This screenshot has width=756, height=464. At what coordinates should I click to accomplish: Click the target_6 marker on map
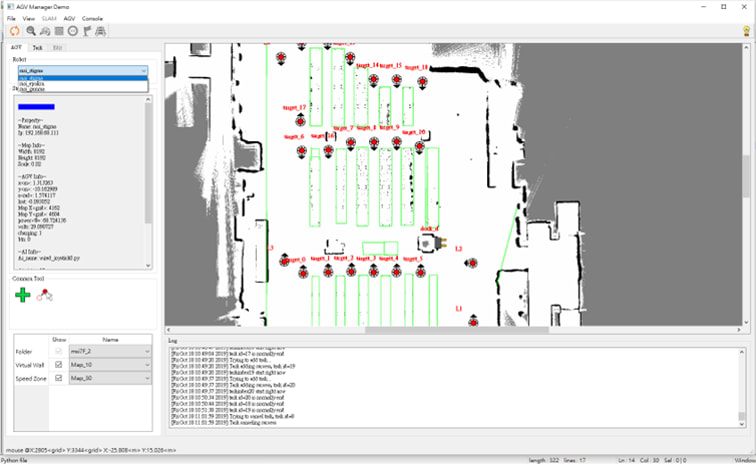(x=302, y=151)
